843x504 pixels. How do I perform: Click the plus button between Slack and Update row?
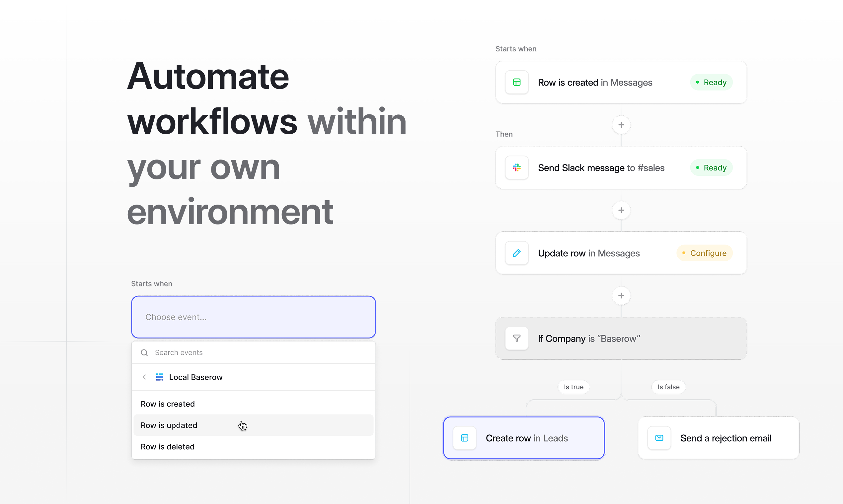click(x=621, y=210)
